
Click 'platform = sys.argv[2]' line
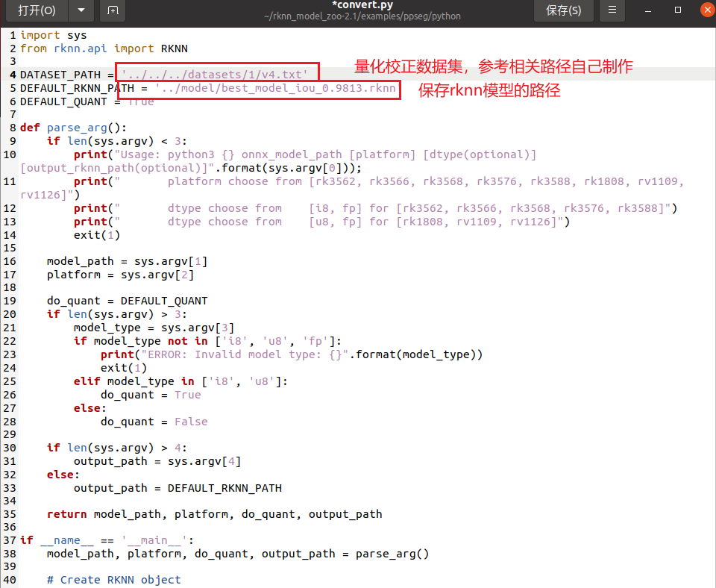point(121,275)
